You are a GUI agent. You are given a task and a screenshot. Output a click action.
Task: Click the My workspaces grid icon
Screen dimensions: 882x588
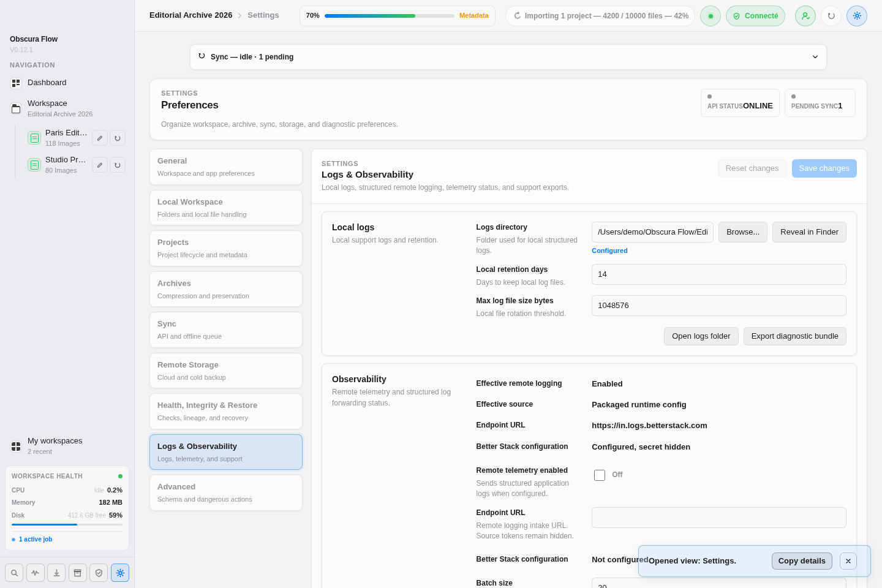(x=16, y=447)
